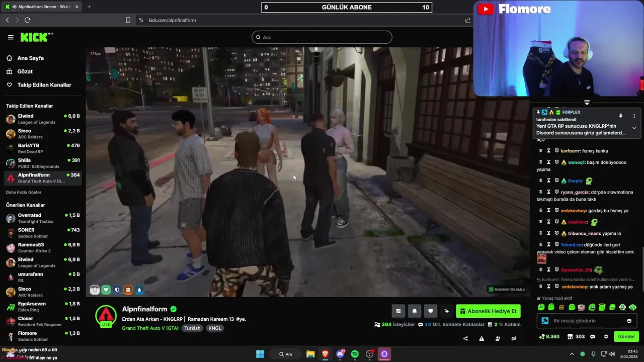Click the heart follow button

pyautogui.click(x=431, y=311)
